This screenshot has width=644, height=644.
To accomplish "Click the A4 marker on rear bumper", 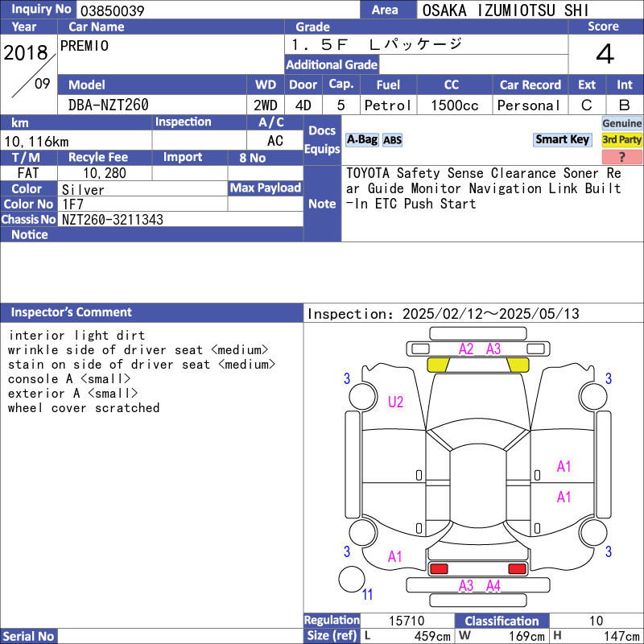I will (x=493, y=586).
